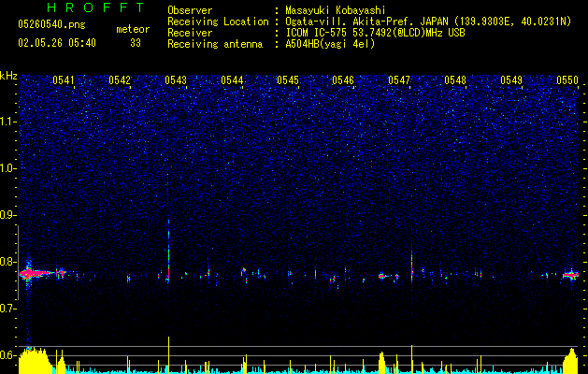Click the 0547 time marker
This screenshot has height=374, width=588.
[x=399, y=80]
